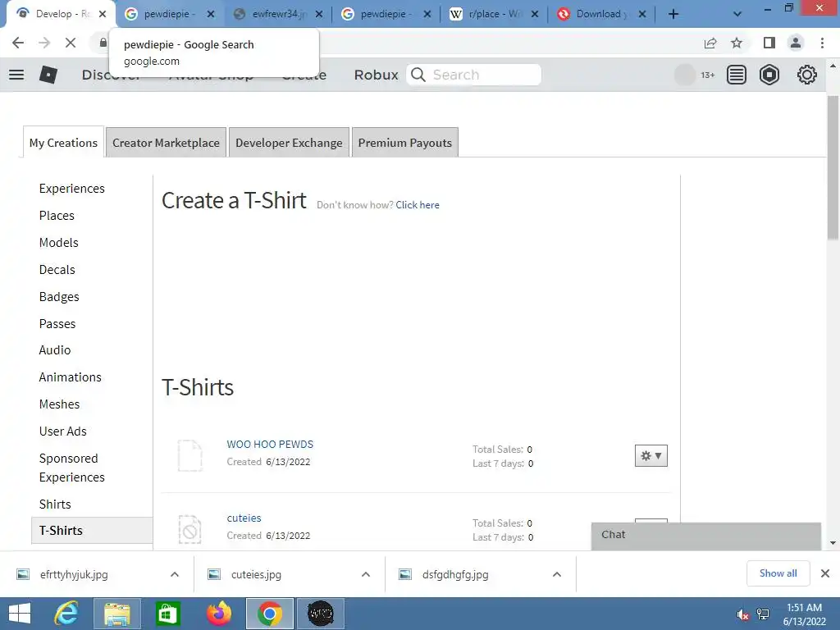This screenshot has width=840, height=630.
Task: Open the Chat panel bar
Action: click(x=706, y=536)
